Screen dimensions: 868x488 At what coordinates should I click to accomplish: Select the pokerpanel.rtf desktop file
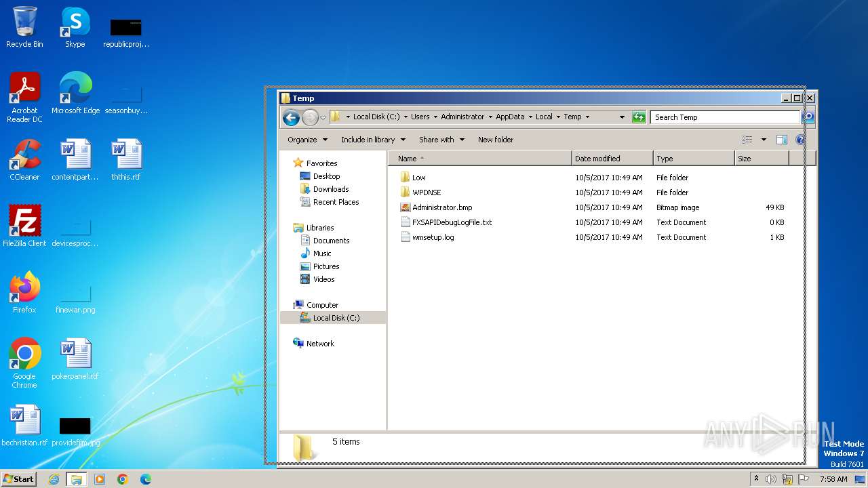tap(75, 359)
